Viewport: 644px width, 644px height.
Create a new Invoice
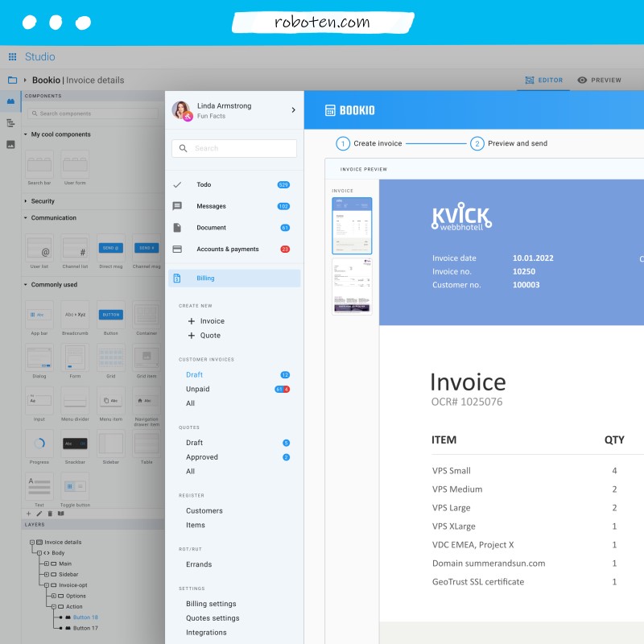pyautogui.click(x=206, y=321)
